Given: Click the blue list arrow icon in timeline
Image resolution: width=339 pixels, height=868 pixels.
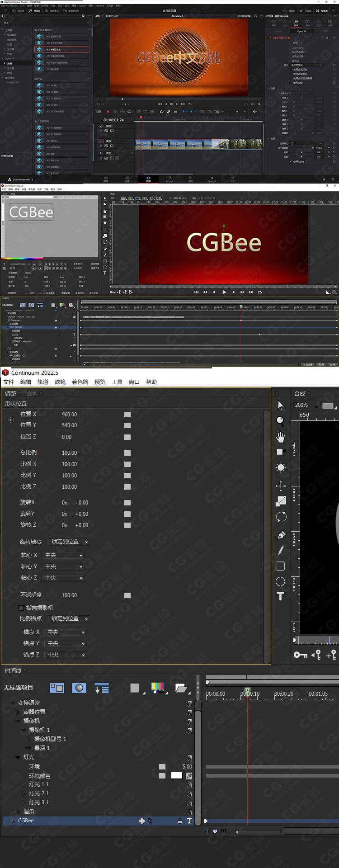Looking at the screenshot, I should (102, 688).
